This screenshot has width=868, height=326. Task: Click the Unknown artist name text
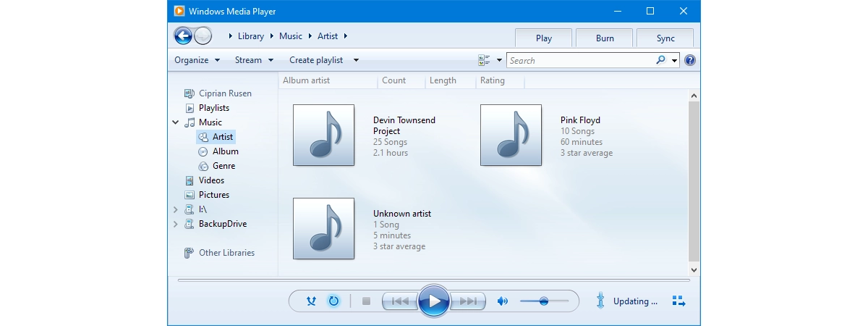click(402, 214)
